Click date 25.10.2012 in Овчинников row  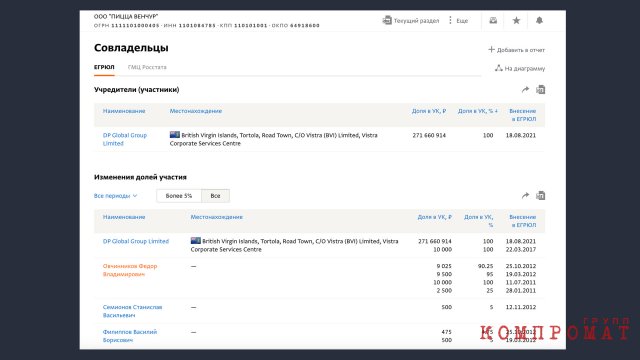521,266
